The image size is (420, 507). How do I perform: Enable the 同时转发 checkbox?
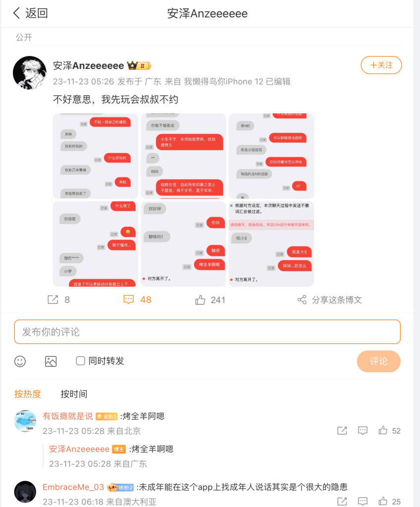(80, 361)
